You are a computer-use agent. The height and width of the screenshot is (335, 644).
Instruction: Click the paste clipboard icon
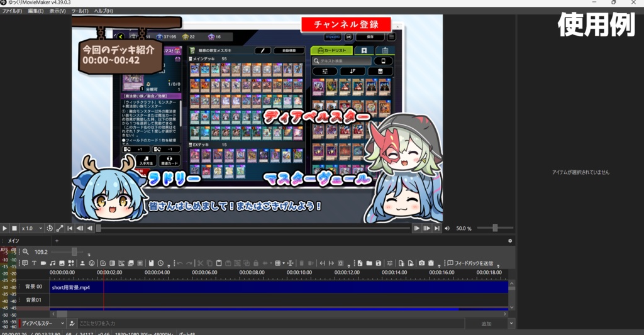219,263
